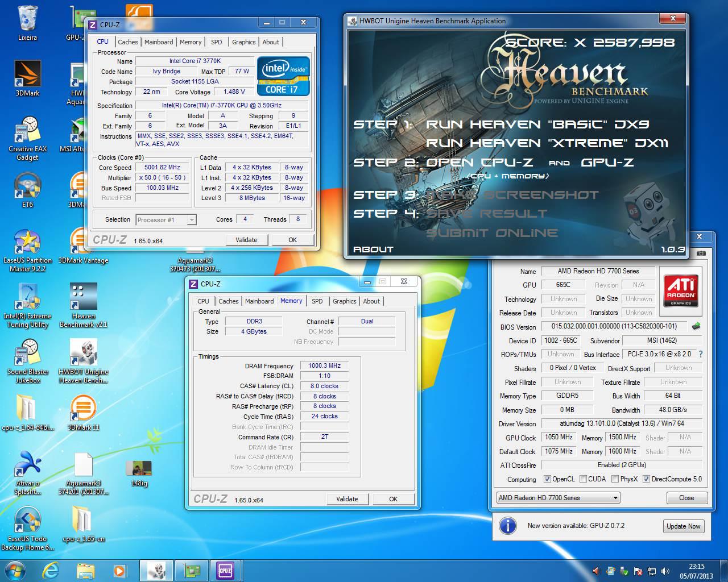Image resolution: width=728 pixels, height=582 pixels.
Task: Switch to SPD tab in memory-timings CPU-Z window
Action: pyautogui.click(x=317, y=301)
